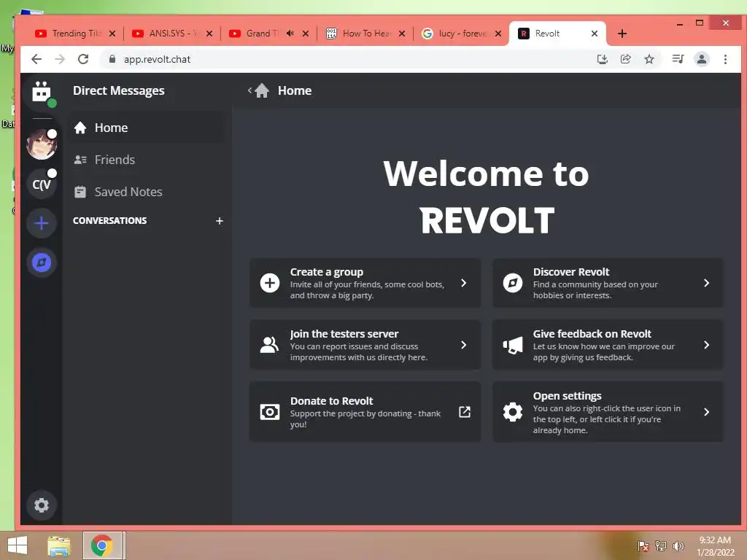Screen dimensions: 747x560
Task: Click Donate to Revolt card
Action: [x=365, y=412]
